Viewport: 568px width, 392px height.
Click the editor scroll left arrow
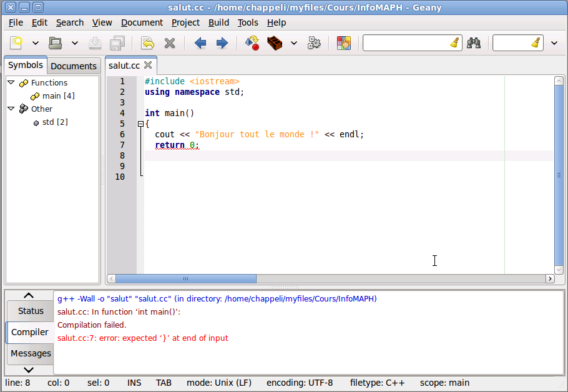(111, 278)
